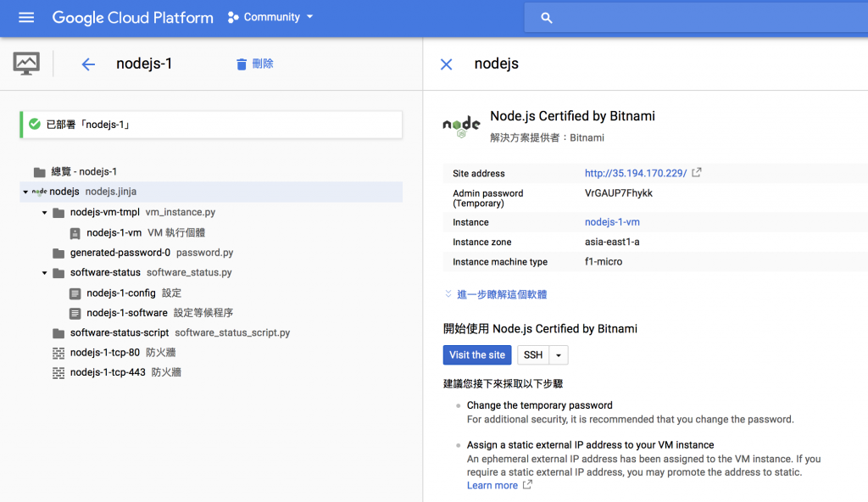Screen dimensions: 868x502
Task: Click the 已部署「nodejs-1」 status banner
Action: click(211, 125)
